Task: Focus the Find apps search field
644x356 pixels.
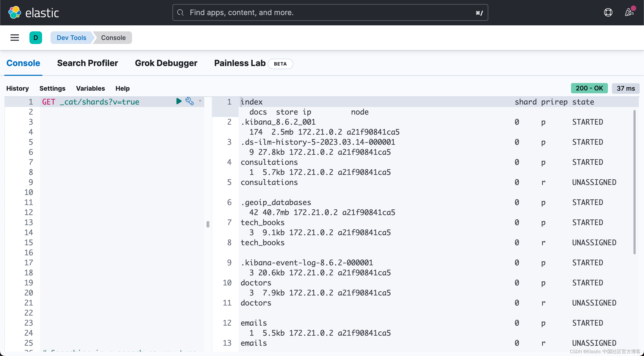Action: [x=330, y=12]
